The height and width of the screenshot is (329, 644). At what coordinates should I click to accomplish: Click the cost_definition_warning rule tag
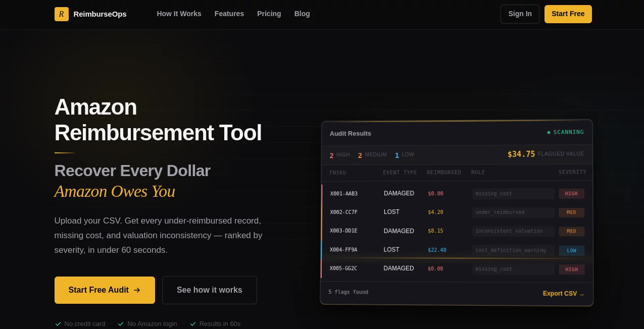tap(513, 250)
